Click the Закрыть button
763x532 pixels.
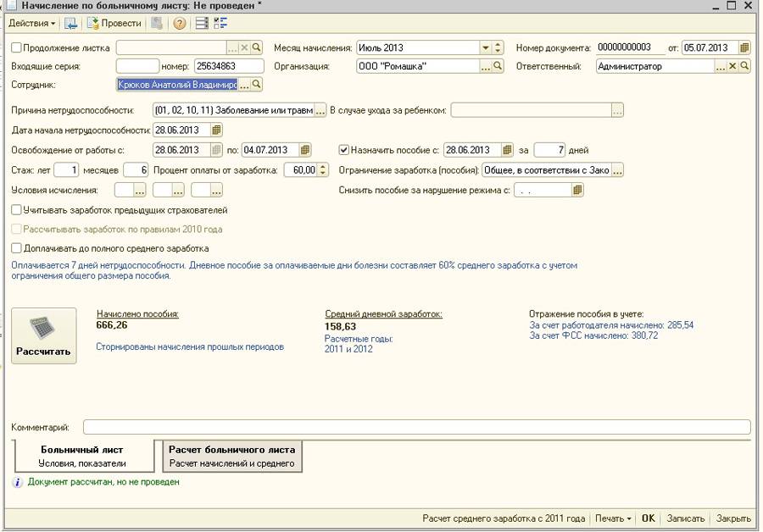coord(733,518)
